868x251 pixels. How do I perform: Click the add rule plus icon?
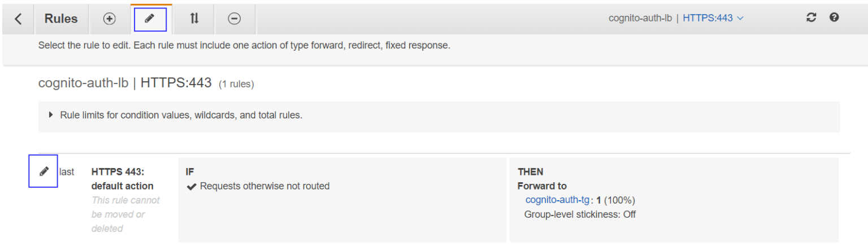(x=109, y=19)
